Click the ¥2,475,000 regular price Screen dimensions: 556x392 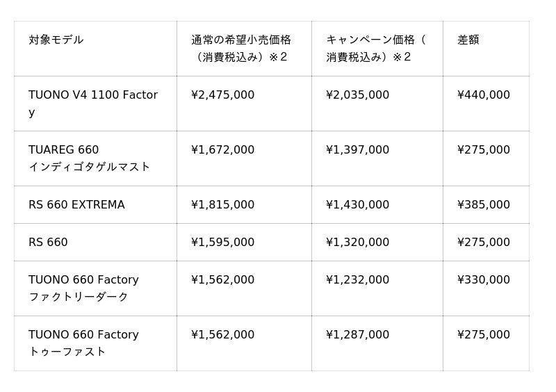[x=222, y=95]
